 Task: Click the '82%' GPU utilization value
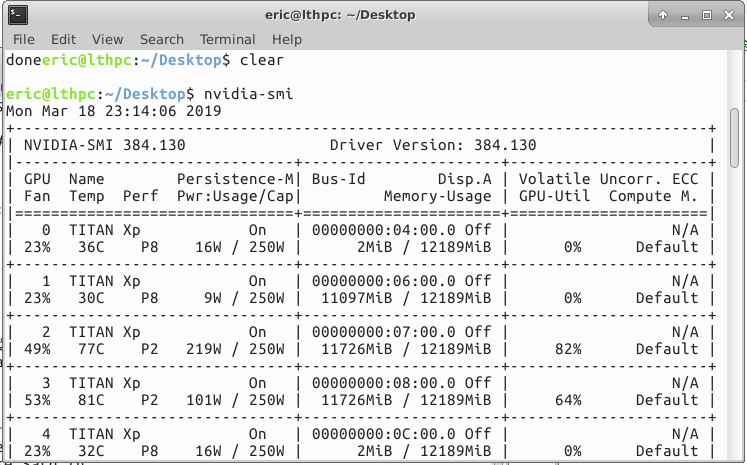pyautogui.click(x=568, y=349)
